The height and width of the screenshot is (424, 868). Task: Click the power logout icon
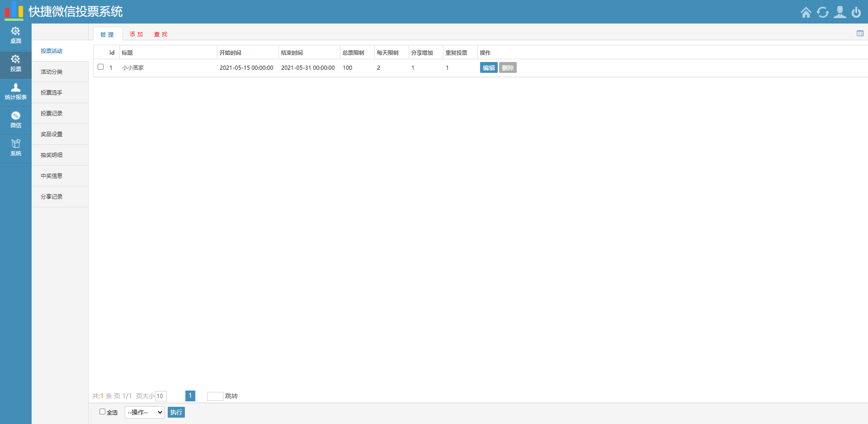point(856,12)
